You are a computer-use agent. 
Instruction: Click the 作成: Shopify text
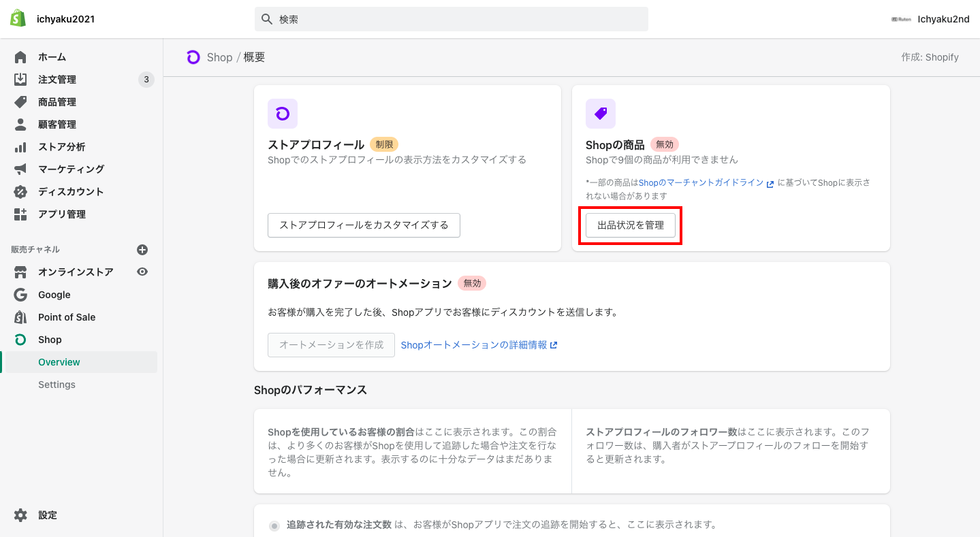click(x=930, y=57)
